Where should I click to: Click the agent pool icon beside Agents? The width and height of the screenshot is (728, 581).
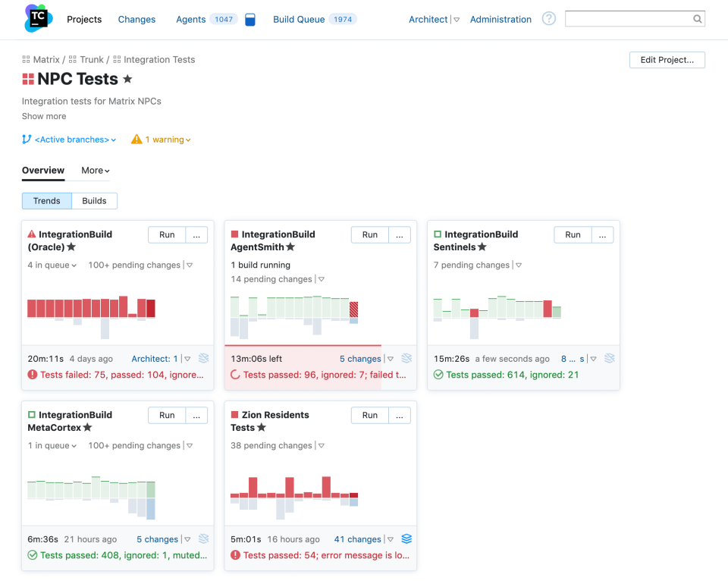click(x=250, y=20)
